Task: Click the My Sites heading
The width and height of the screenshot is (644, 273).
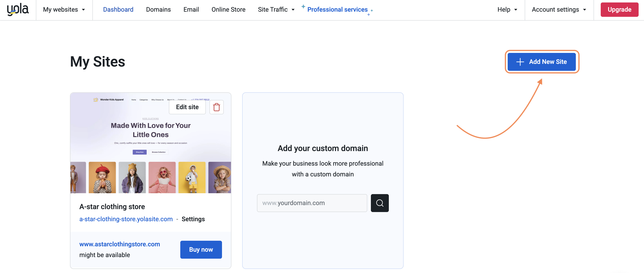Action: click(x=98, y=62)
